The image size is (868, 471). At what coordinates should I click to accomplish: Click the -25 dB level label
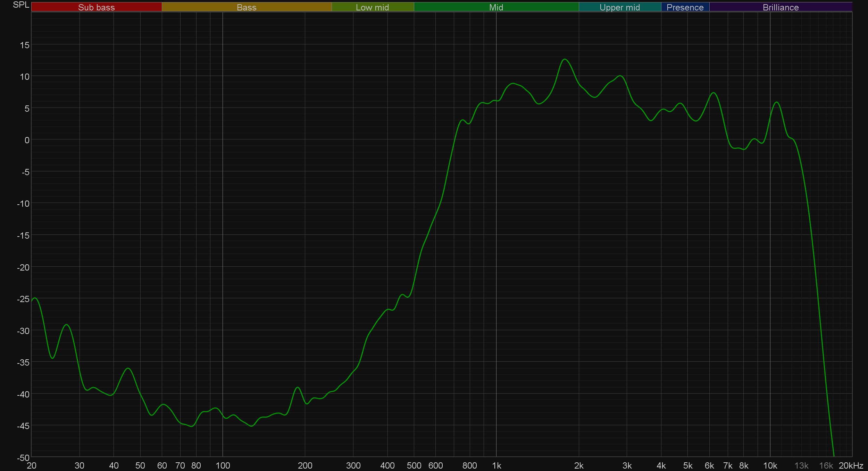23,299
